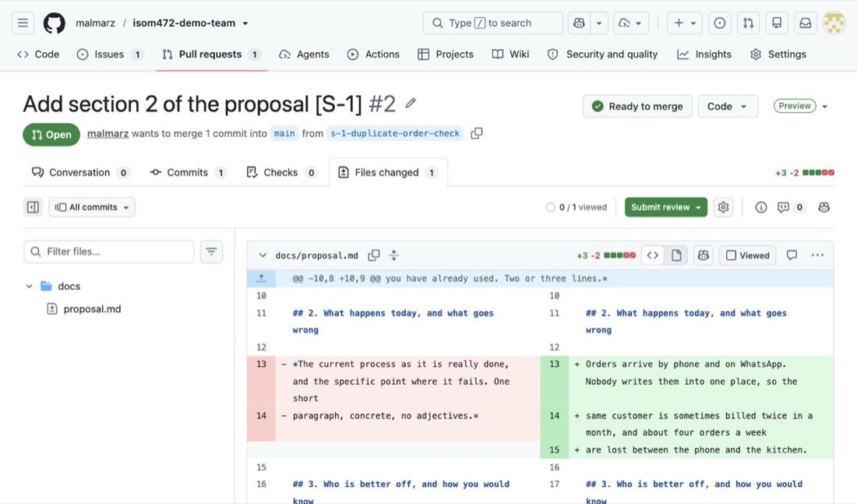Open the Projects tab
This screenshot has width=857, height=504.
click(446, 54)
